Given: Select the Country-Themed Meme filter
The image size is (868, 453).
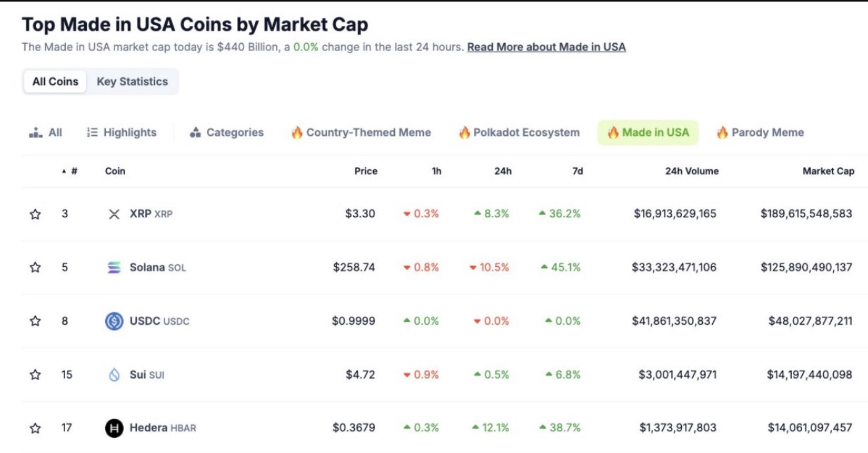Looking at the screenshot, I should click(x=361, y=133).
